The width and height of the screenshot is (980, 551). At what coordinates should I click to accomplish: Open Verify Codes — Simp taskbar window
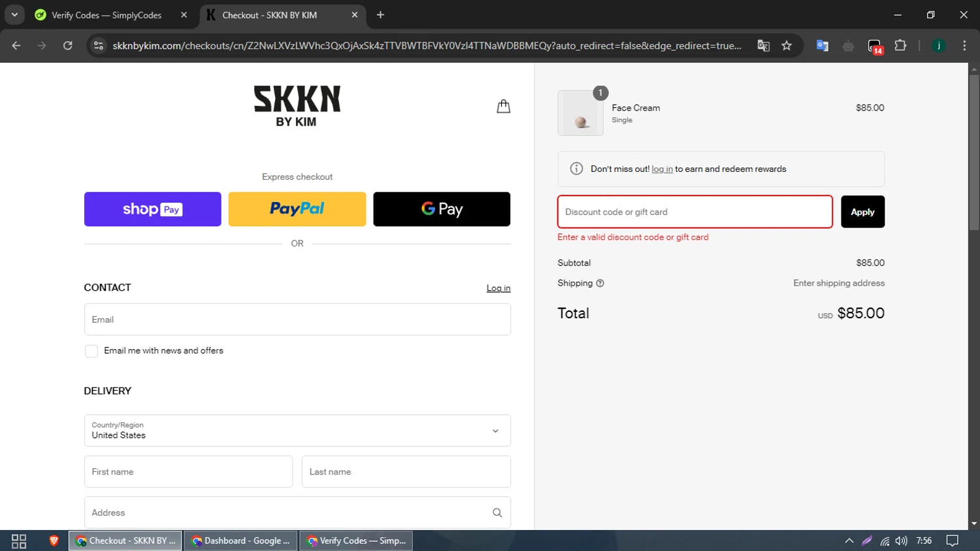(356, 541)
